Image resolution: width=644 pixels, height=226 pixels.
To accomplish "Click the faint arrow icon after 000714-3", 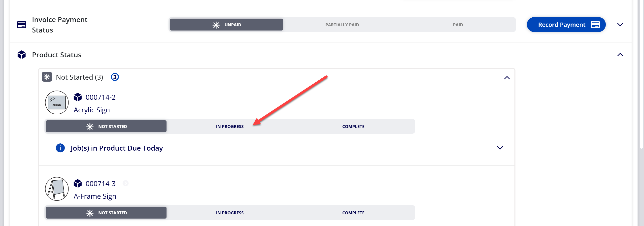I will (x=126, y=183).
